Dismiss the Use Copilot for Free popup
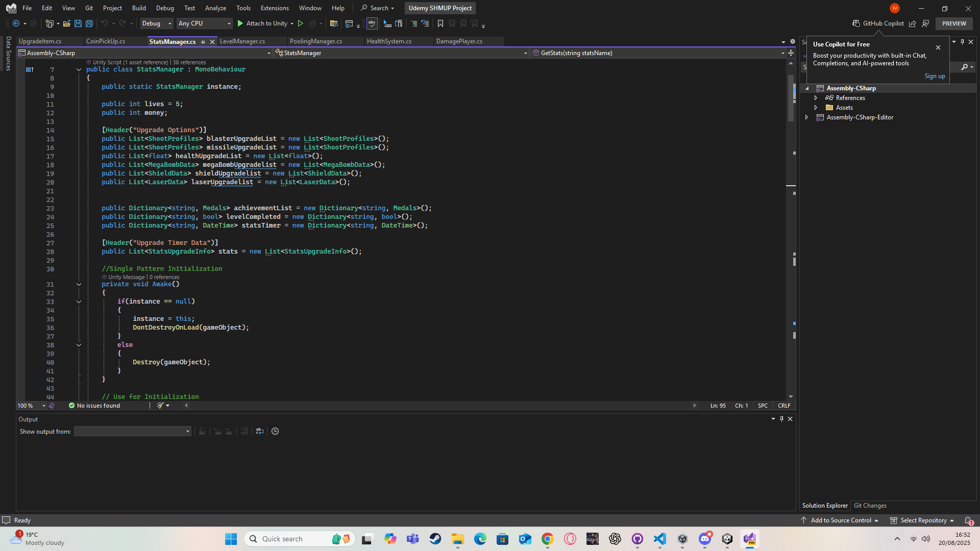This screenshot has width=980, height=551. [938, 47]
